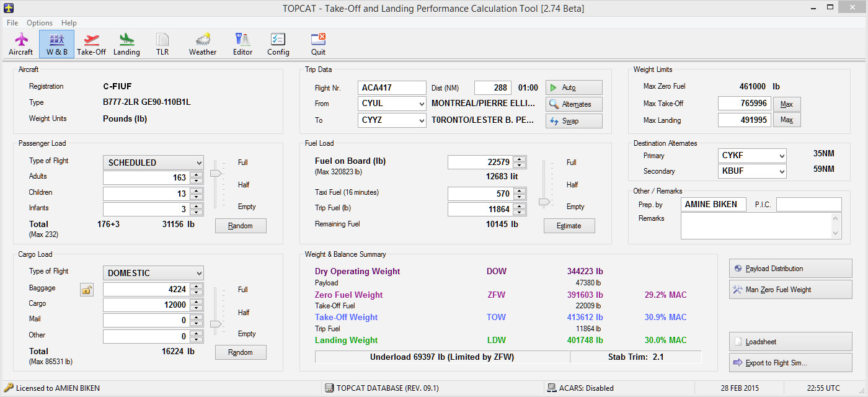Increase Fuel on Board with up arrow

(520, 159)
